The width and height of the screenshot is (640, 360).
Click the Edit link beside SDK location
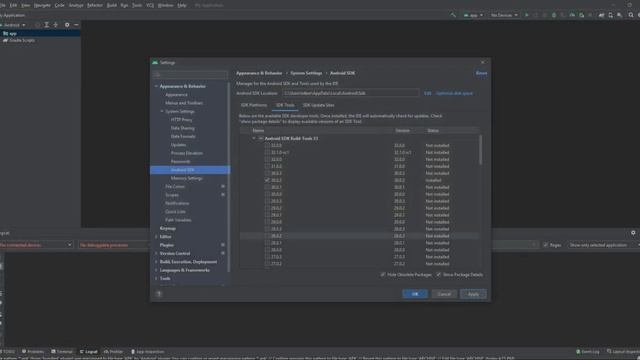click(x=427, y=93)
